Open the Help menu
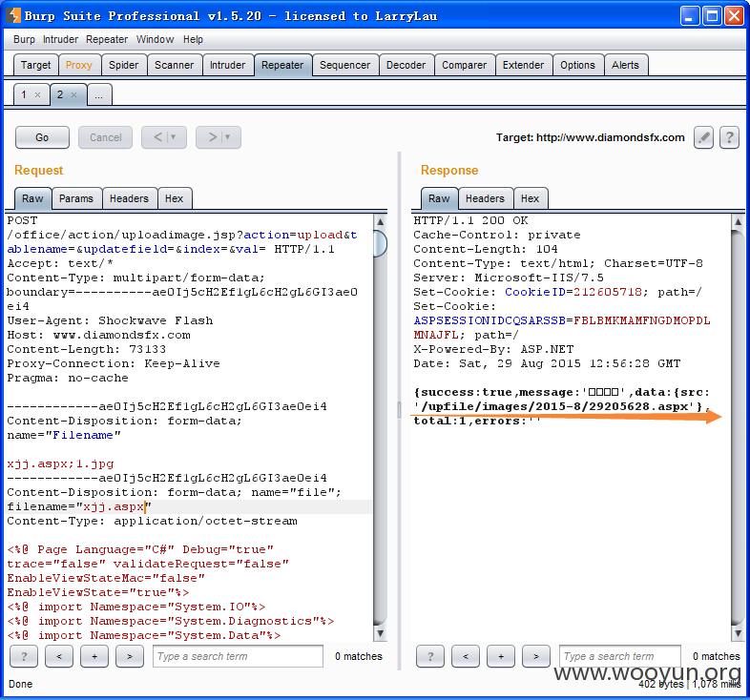This screenshot has height=700, width=750. [x=193, y=39]
